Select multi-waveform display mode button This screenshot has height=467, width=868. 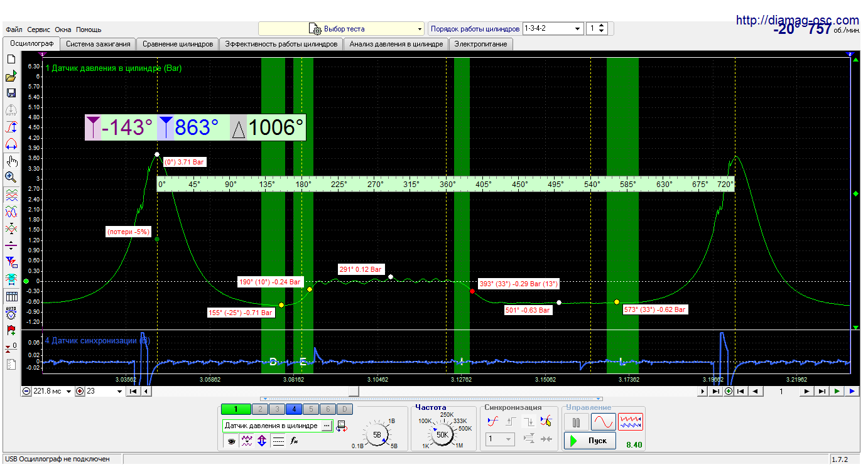pos(631,422)
